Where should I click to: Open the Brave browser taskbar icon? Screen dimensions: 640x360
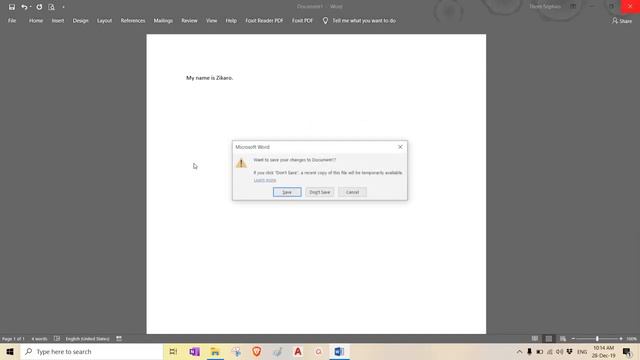pyautogui.click(x=256, y=351)
